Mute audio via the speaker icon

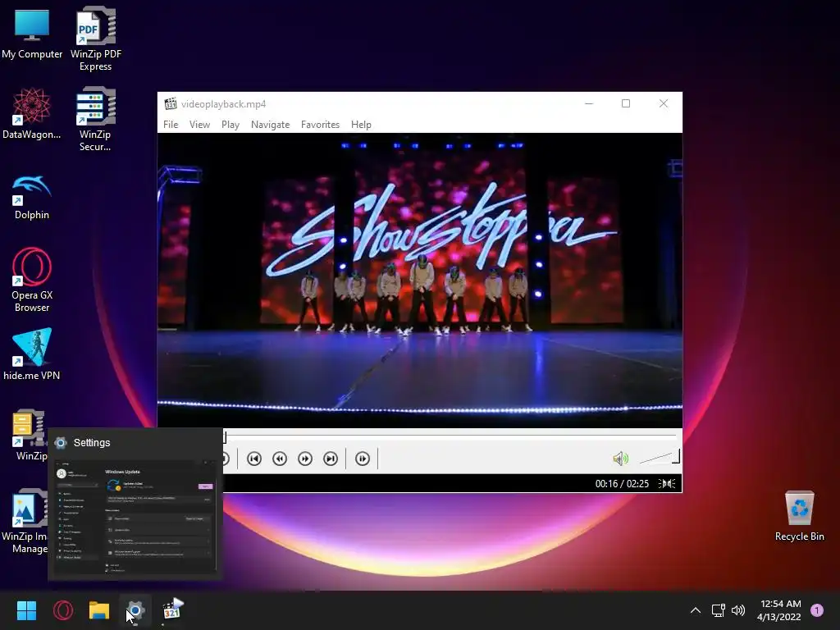click(620, 459)
